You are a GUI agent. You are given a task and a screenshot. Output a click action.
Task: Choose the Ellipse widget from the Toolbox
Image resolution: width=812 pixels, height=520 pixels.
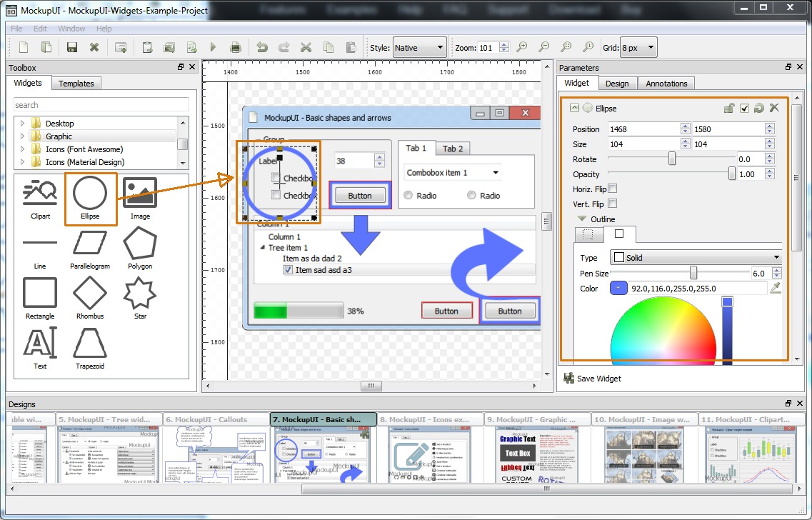[x=90, y=199]
